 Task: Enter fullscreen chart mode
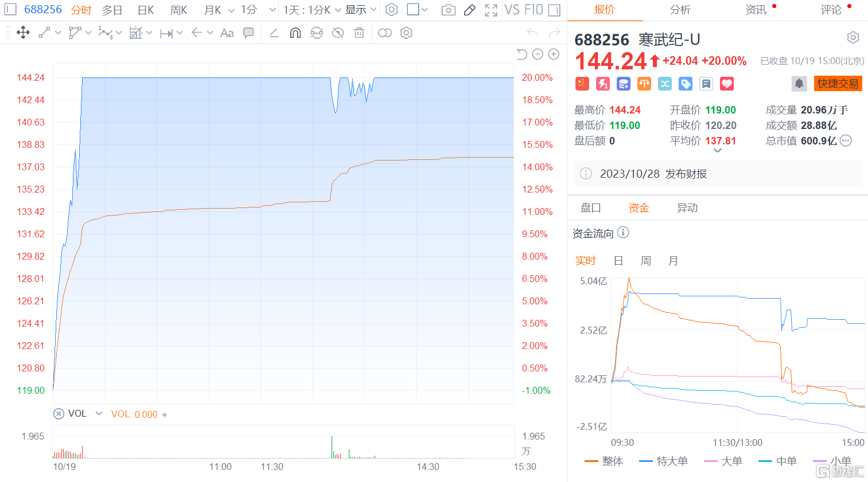pos(491,10)
